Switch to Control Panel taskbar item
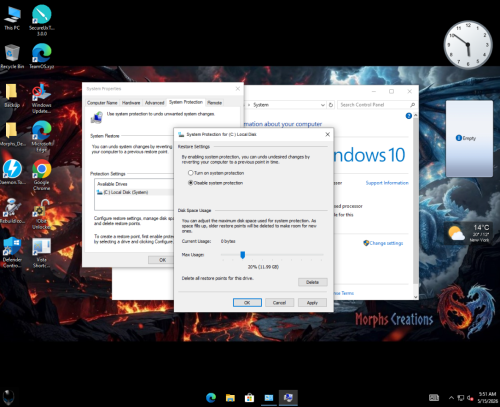The image size is (500, 407). pos(269,398)
